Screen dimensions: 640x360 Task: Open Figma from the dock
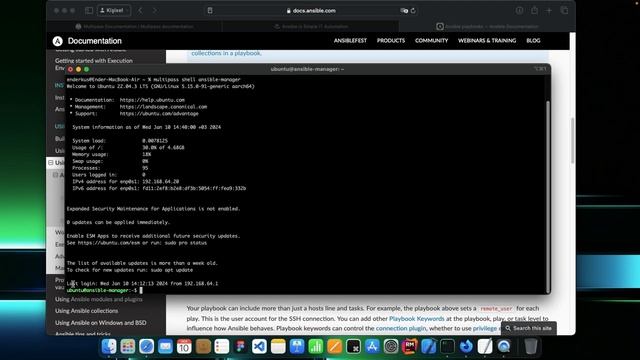[x=240, y=347]
